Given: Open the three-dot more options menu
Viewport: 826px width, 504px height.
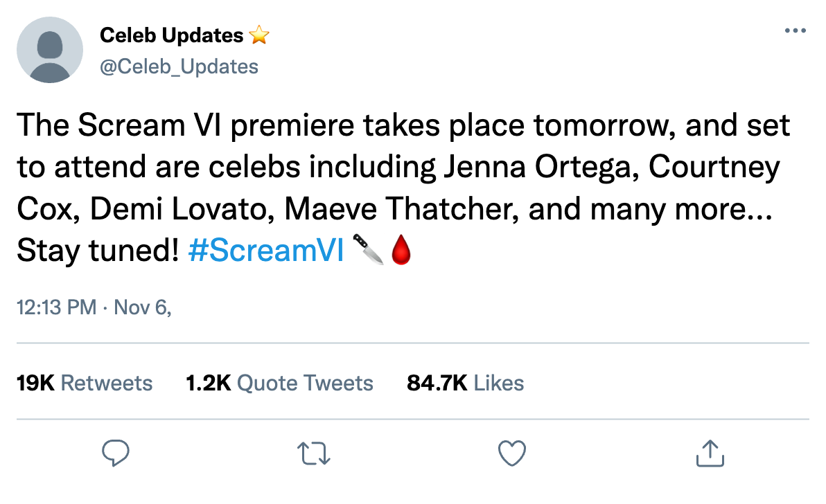Looking at the screenshot, I should tap(795, 30).
